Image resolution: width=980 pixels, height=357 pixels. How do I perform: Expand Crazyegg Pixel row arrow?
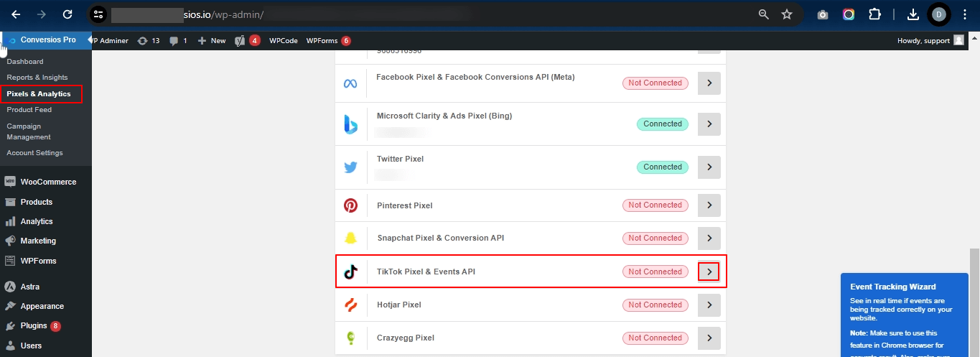[x=709, y=338]
